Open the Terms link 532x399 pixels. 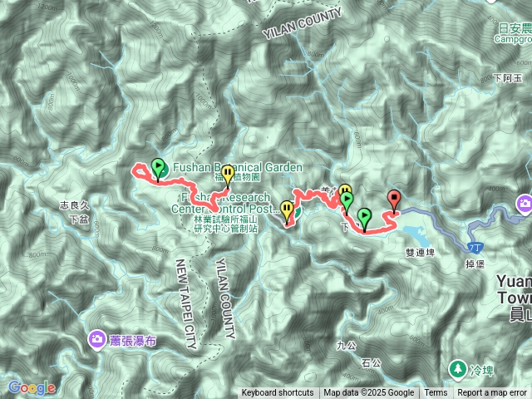click(x=436, y=393)
